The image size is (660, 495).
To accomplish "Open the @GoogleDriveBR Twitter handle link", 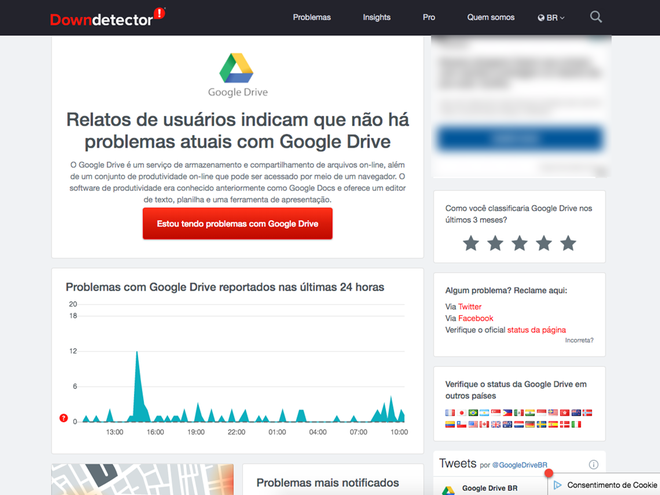I will pos(520,465).
